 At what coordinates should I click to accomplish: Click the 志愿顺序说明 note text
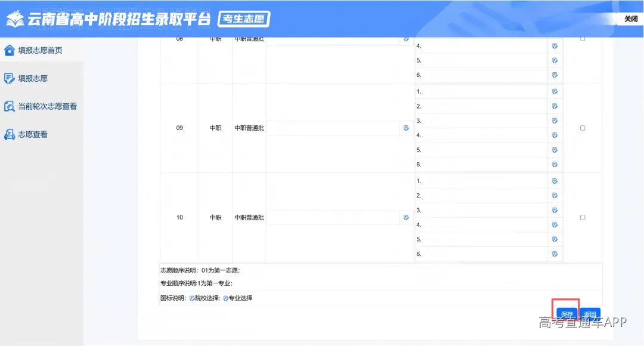click(200, 270)
